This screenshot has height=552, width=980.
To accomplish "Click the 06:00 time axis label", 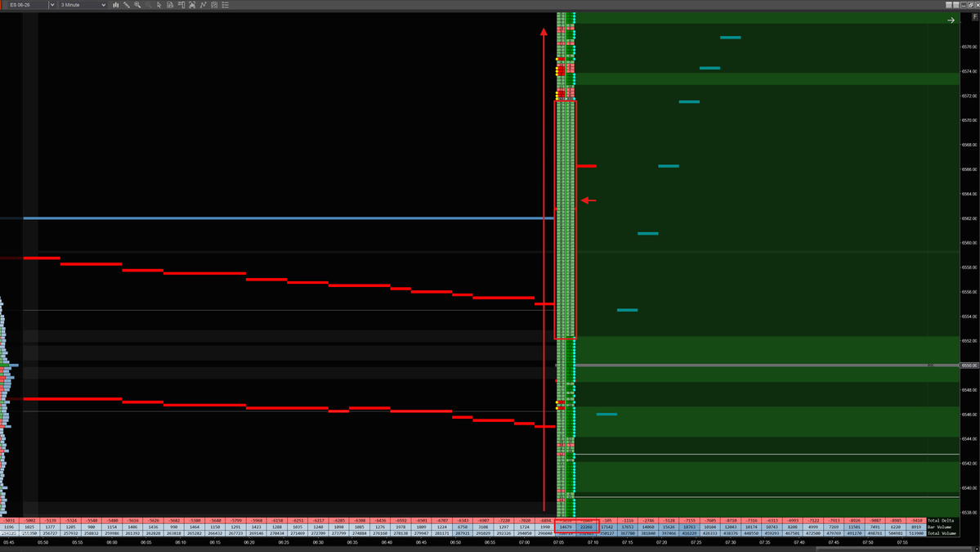I will pyautogui.click(x=112, y=543).
